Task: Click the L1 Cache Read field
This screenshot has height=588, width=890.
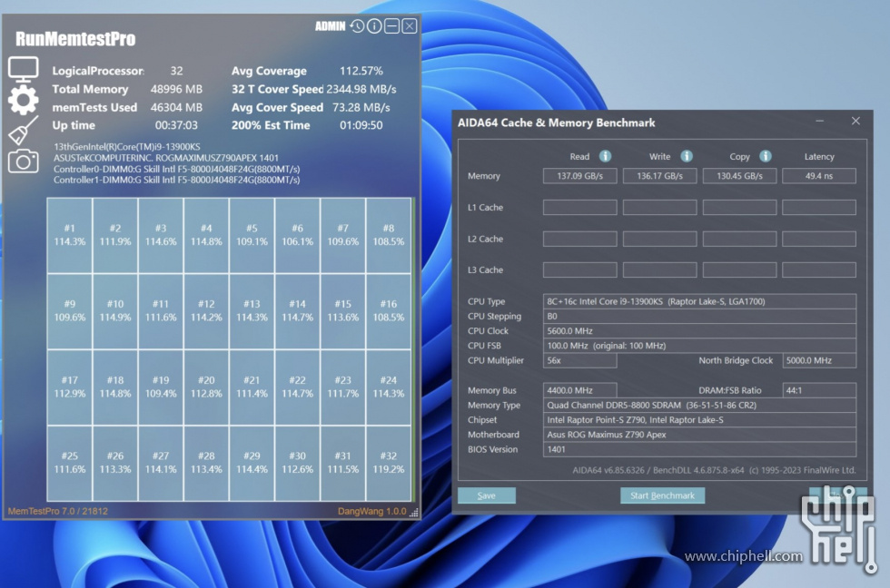Action: [x=579, y=208]
